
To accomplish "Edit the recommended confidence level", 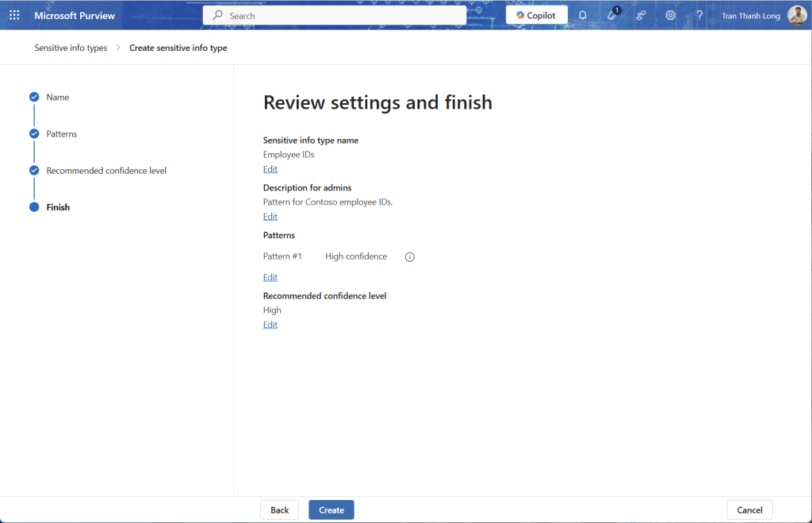I will [x=270, y=325].
